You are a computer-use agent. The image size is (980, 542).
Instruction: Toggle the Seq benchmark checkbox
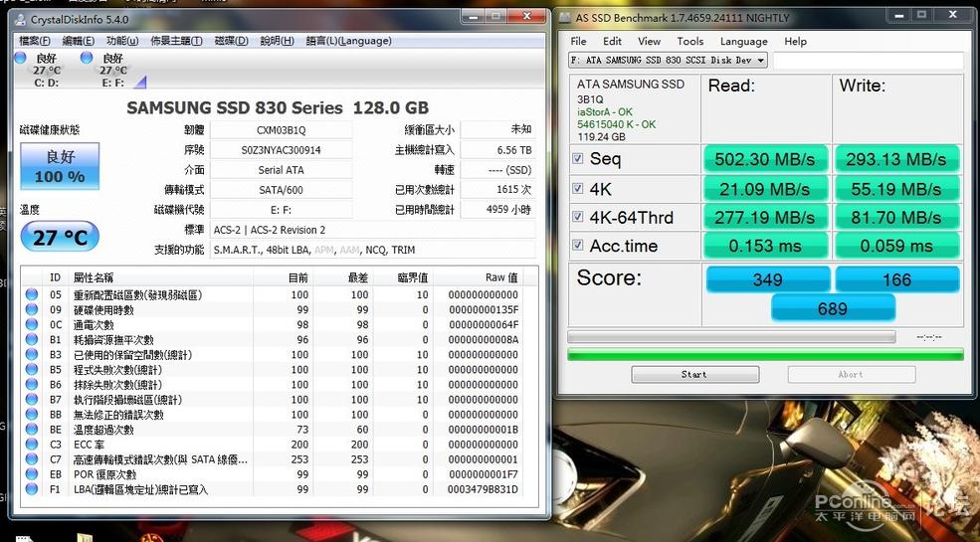pos(578,158)
